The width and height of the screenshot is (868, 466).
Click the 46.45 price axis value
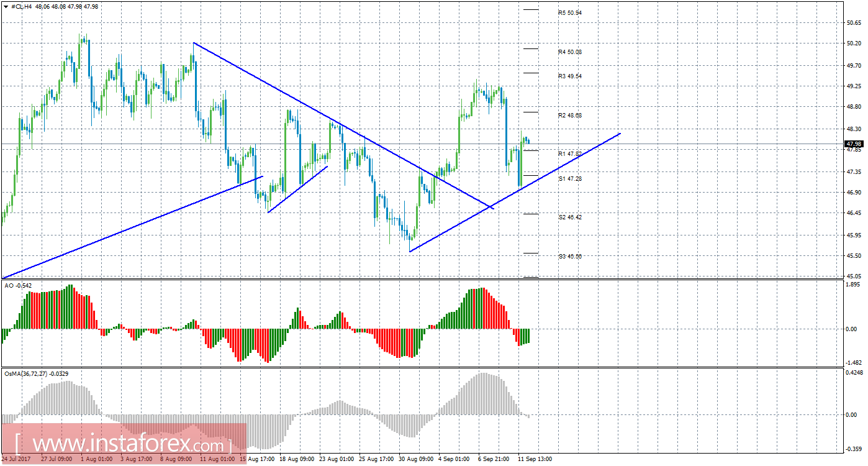tap(854, 213)
